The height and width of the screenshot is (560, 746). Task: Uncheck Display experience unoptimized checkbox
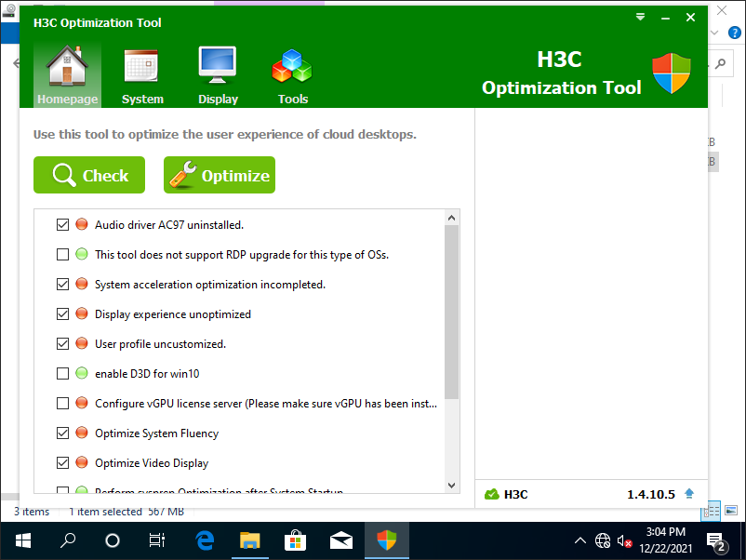point(63,314)
